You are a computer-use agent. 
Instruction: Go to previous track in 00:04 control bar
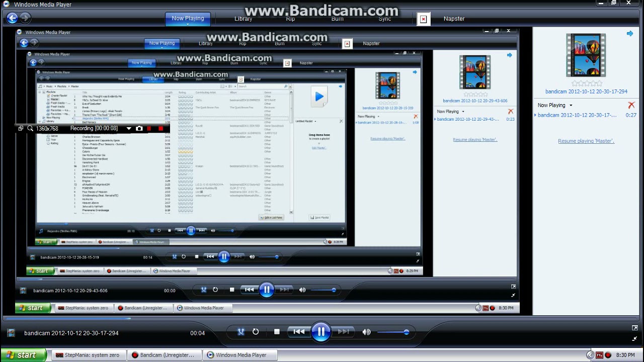299,332
